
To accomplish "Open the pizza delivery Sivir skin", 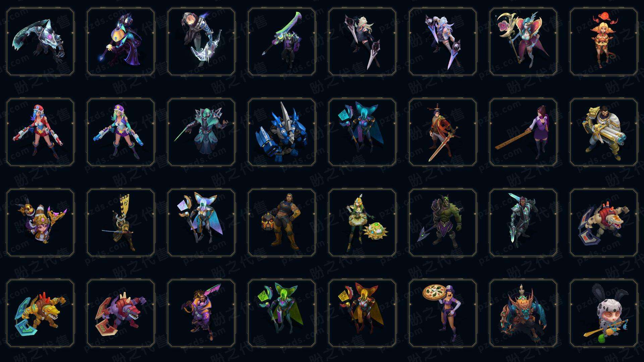I will [x=442, y=313].
